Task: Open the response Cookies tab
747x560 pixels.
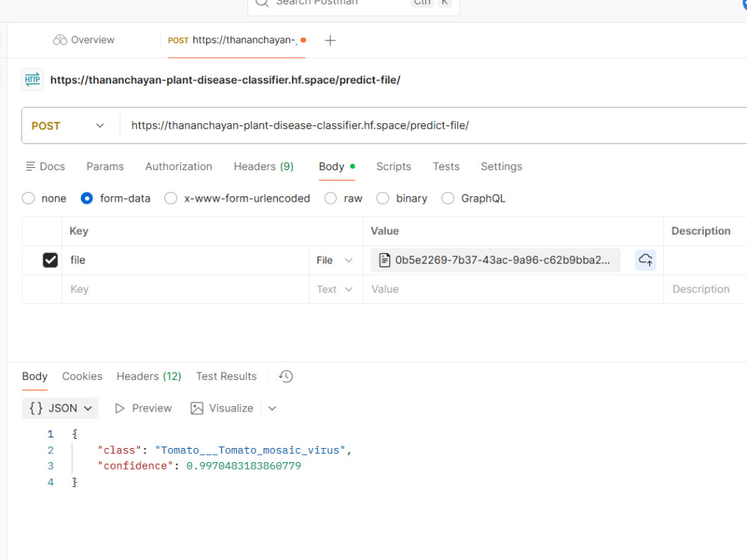Action: coord(82,376)
